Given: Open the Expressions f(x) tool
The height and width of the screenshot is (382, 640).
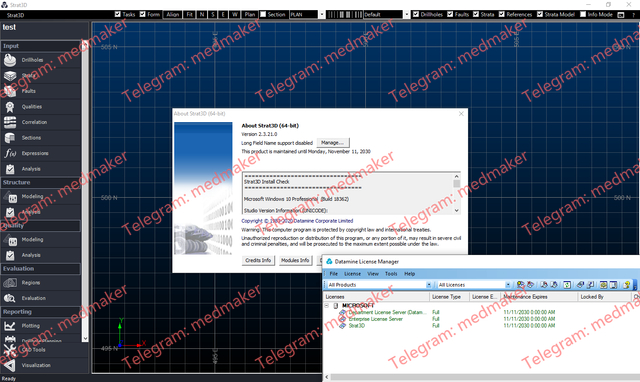Looking at the screenshot, I should click(x=40, y=153).
